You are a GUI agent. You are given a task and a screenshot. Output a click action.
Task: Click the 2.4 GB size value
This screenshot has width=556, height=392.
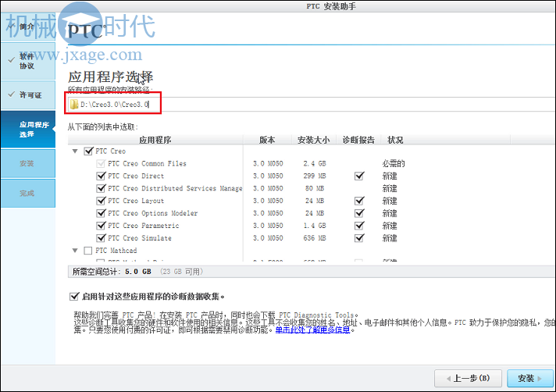click(x=315, y=163)
